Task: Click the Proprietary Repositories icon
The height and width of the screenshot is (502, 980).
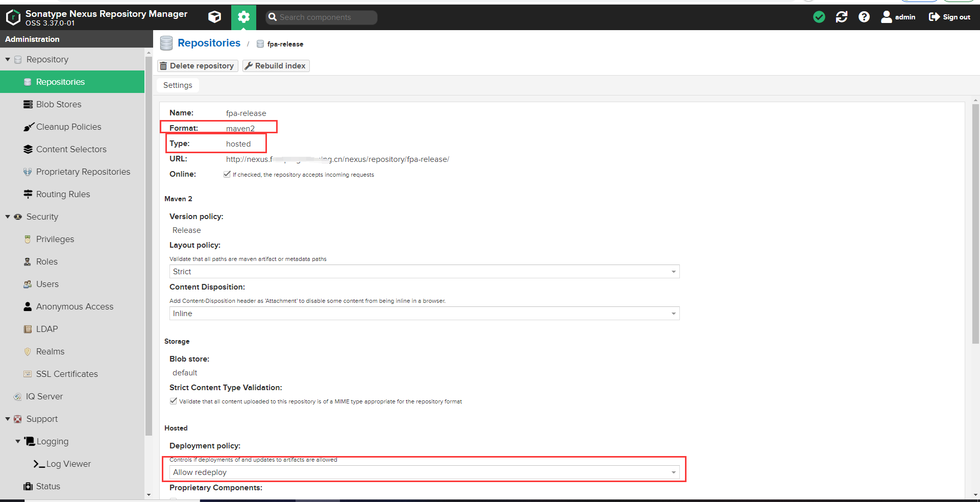Action: click(28, 172)
